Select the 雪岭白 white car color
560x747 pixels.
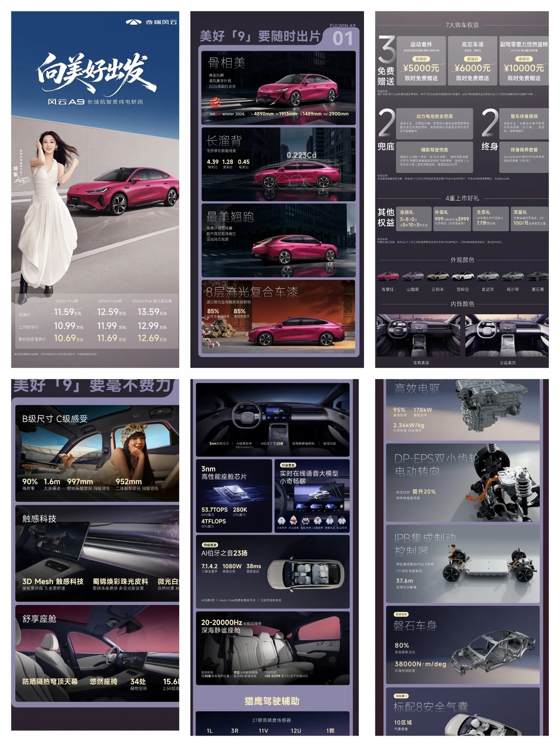pos(463,276)
